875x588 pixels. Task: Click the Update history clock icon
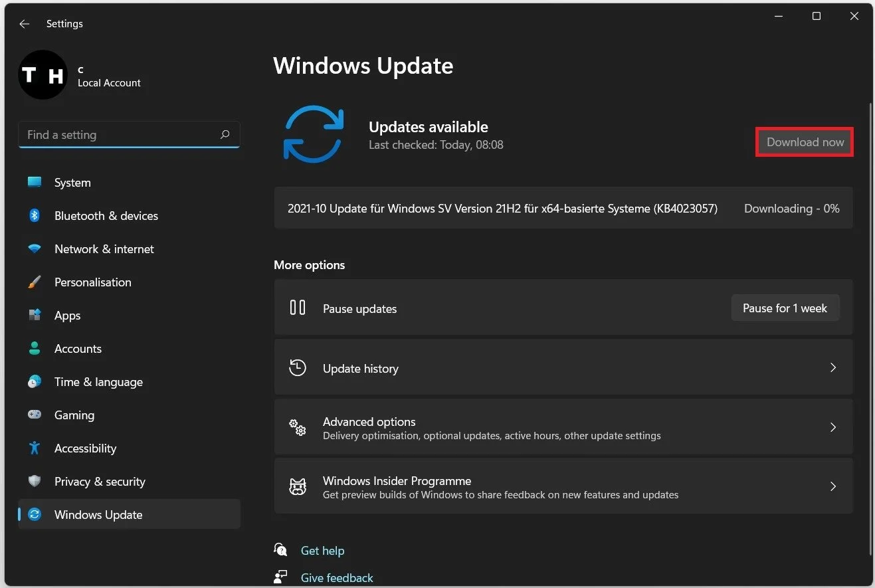[298, 367]
